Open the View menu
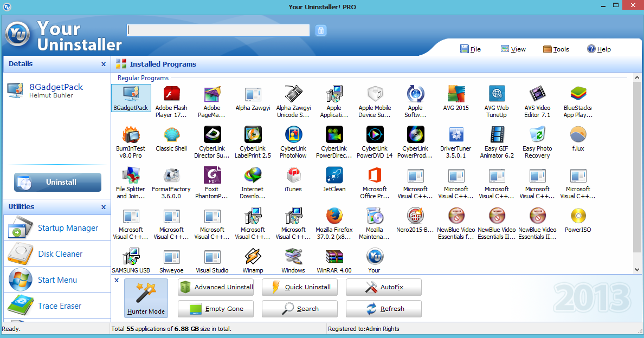 [513, 49]
